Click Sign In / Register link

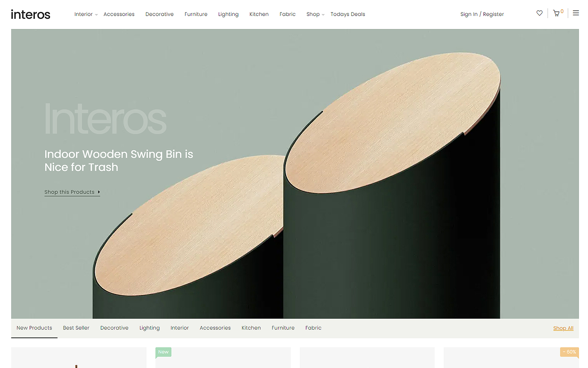pyautogui.click(x=482, y=14)
